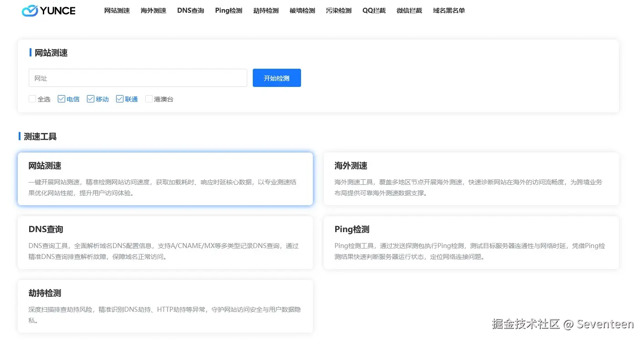Click description starting DNS查询工具
The image size is (644, 340).
164,251
